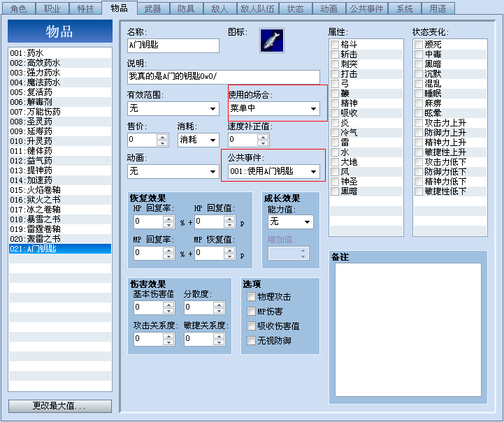Open the 有效范围 dropdown
Viewport: 504px width, 422px height.
point(173,108)
